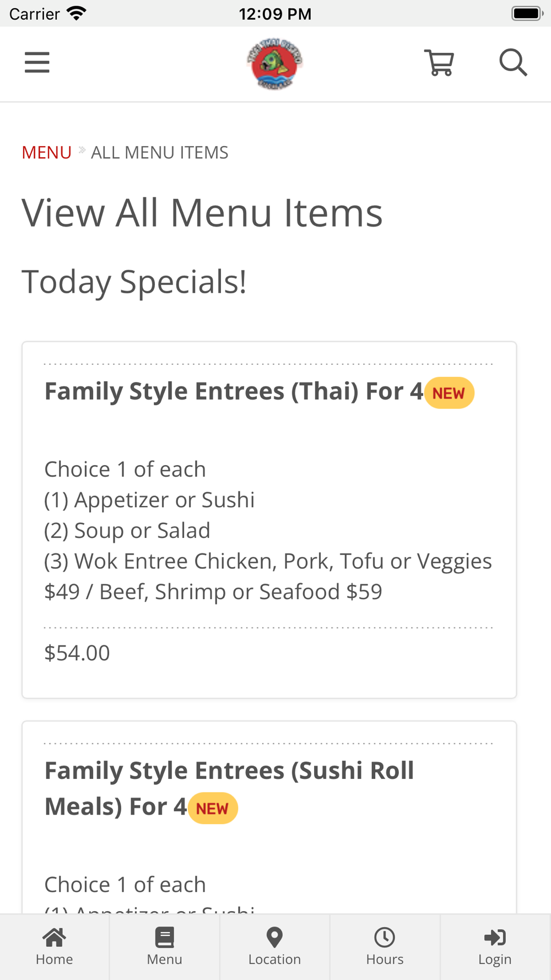551x980 pixels.
Task: Tap the search magnifier icon
Action: tap(513, 62)
